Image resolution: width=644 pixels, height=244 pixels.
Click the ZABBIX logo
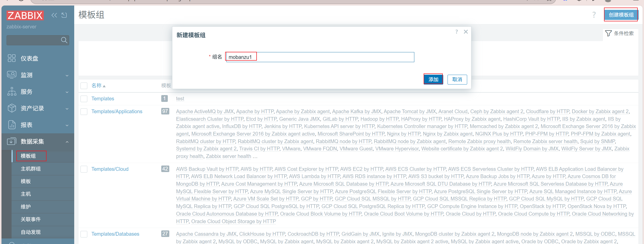tap(25, 15)
